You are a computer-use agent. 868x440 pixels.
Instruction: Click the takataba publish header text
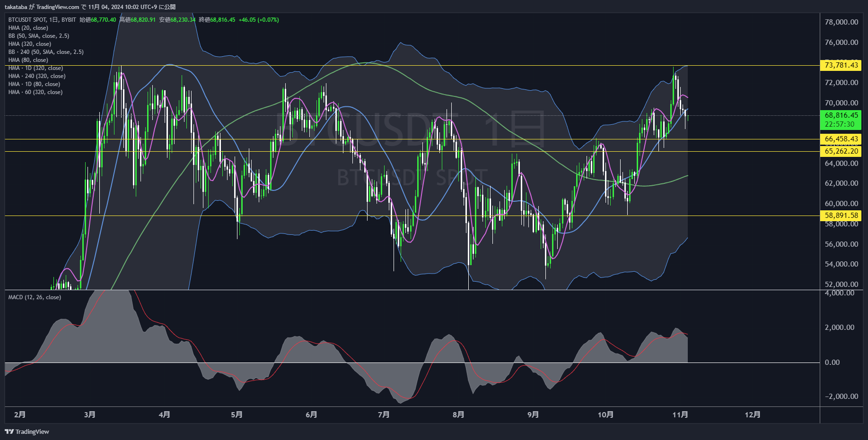coord(90,7)
